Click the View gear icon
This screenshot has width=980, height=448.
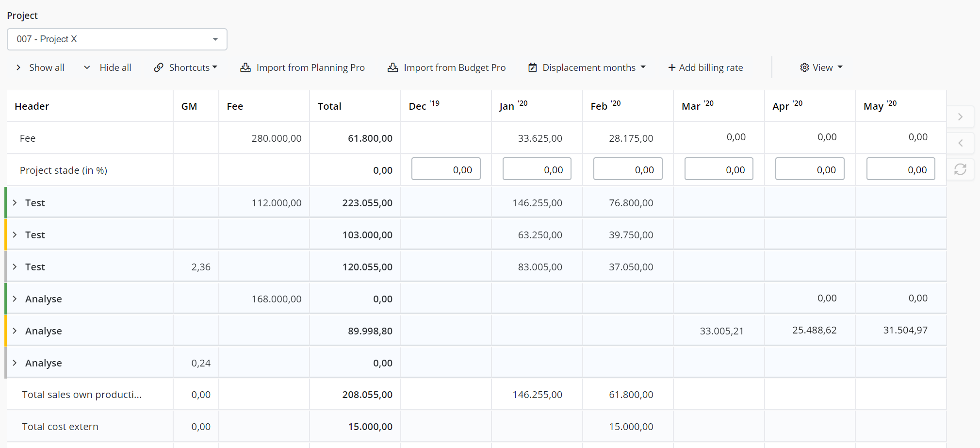(x=804, y=67)
